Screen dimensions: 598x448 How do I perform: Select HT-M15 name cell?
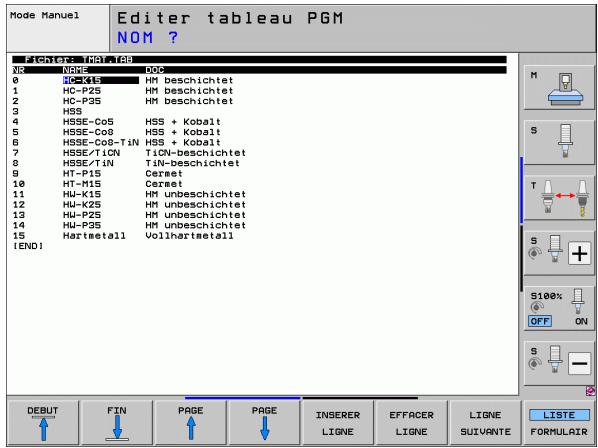pos(82,184)
